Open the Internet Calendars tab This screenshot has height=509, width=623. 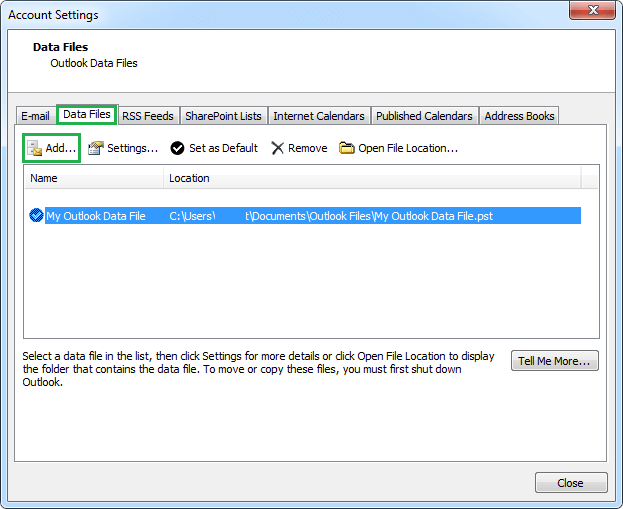[x=319, y=116]
